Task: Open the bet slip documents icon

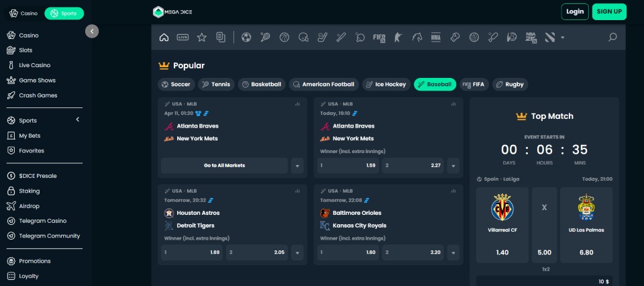Action: 221,38
